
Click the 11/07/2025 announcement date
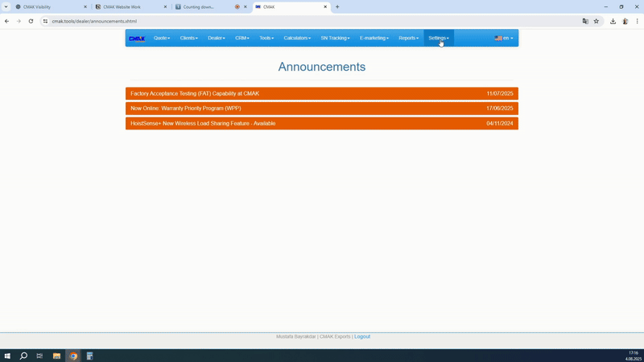click(x=500, y=93)
